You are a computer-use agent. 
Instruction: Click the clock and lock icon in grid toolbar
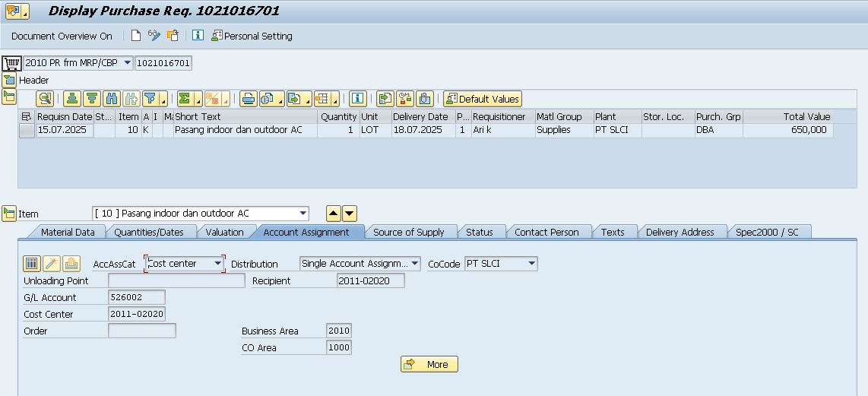pyautogui.click(x=404, y=99)
